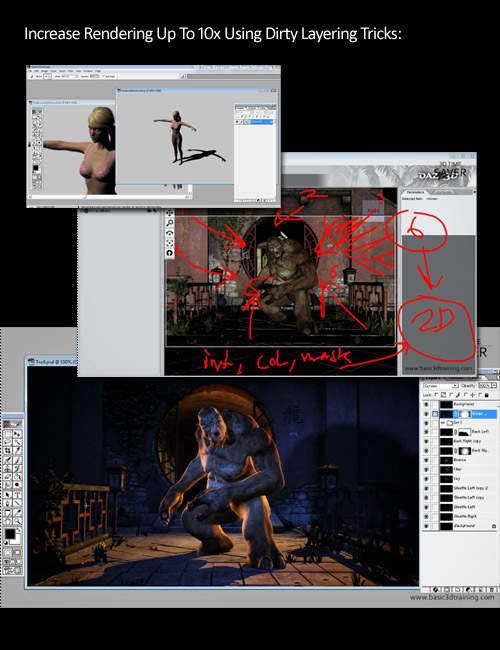The image size is (500, 650).
Task: Select the Eraser tool
Action: point(7,477)
